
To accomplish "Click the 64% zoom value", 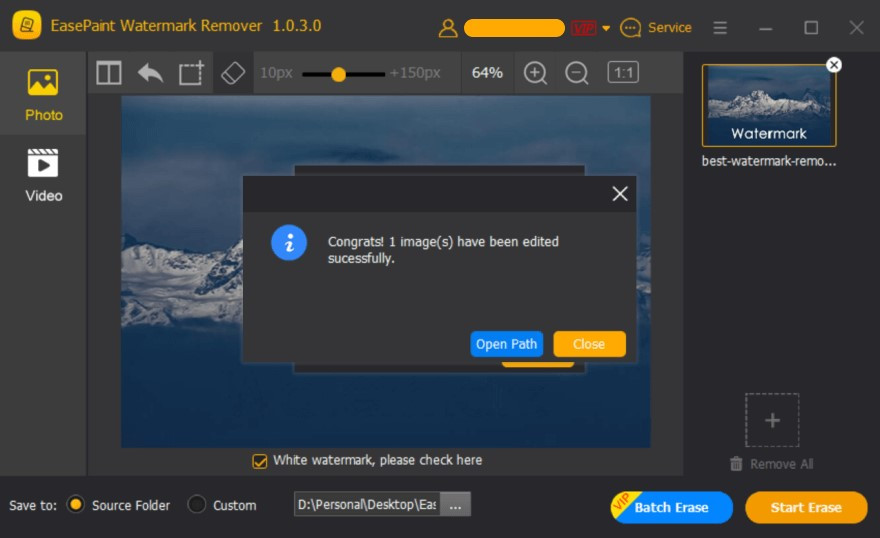I will [x=487, y=73].
